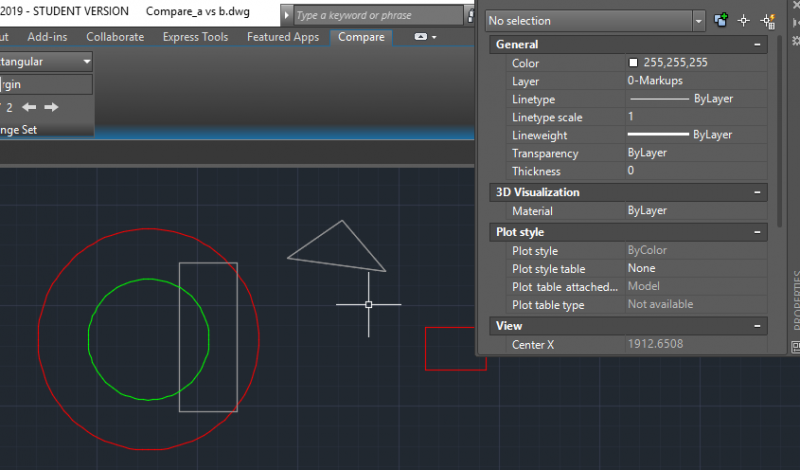Click the Add-ins ribbon tab
The height and width of the screenshot is (470, 800).
click(x=49, y=37)
